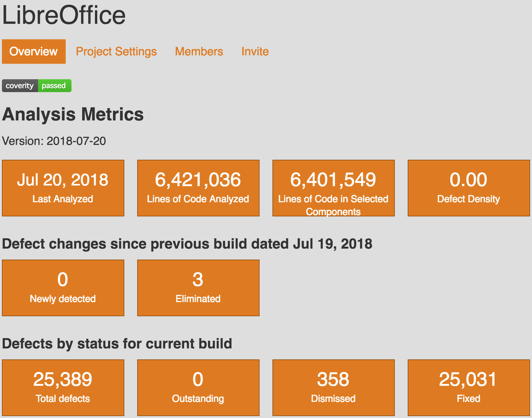The image size is (532, 418).
Task: Click the Defect changes since previous build heading
Action: 187,244
